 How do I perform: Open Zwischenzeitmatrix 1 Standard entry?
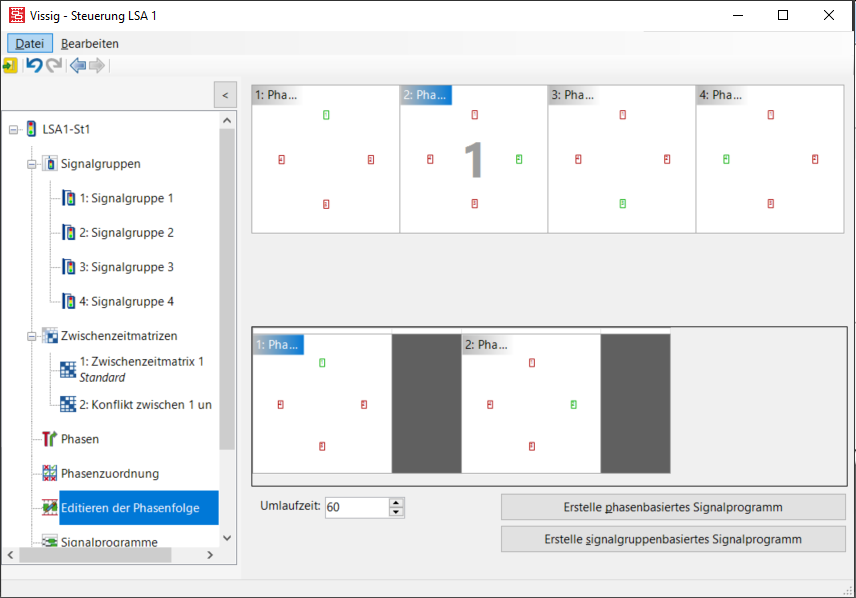(141, 369)
